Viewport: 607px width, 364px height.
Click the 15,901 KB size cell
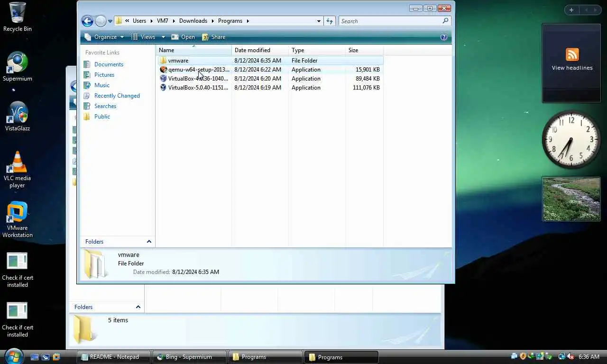(368, 70)
